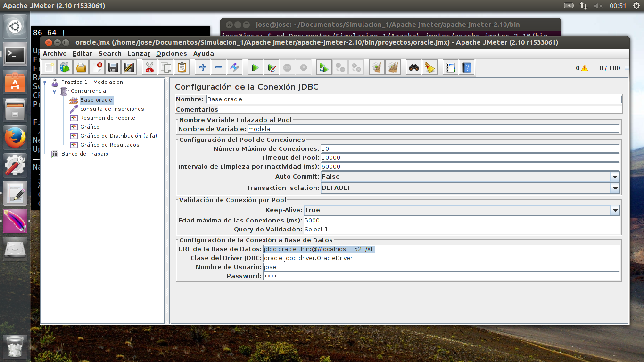This screenshot has height=362, width=644.
Task: Click the Nombre field with Base oracle
Action: pos(414,99)
